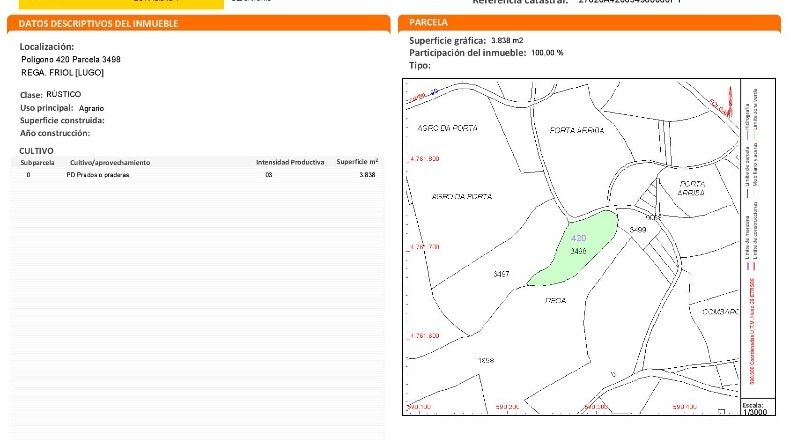Click the northing coordinate '4.761.800' on map
The height and width of the screenshot is (440, 790).
pos(424,159)
